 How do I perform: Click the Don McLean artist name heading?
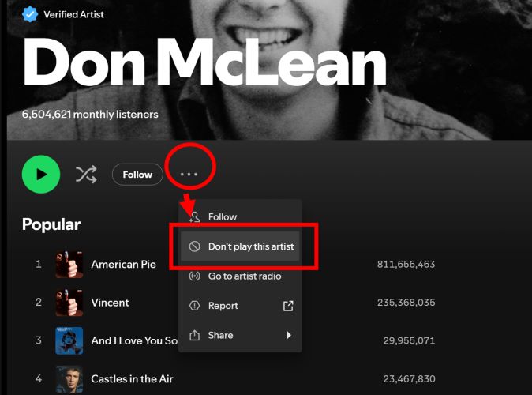[x=204, y=62]
